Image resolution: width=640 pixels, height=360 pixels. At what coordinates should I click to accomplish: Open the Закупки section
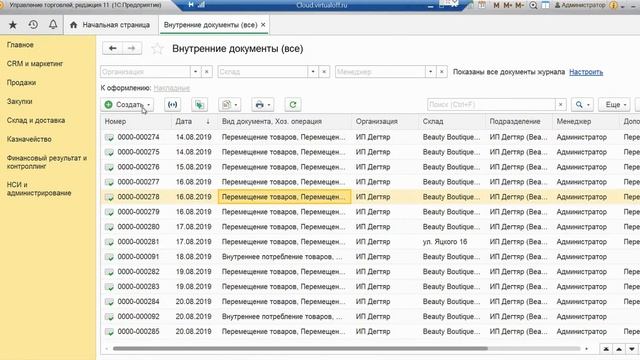point(19,101)
